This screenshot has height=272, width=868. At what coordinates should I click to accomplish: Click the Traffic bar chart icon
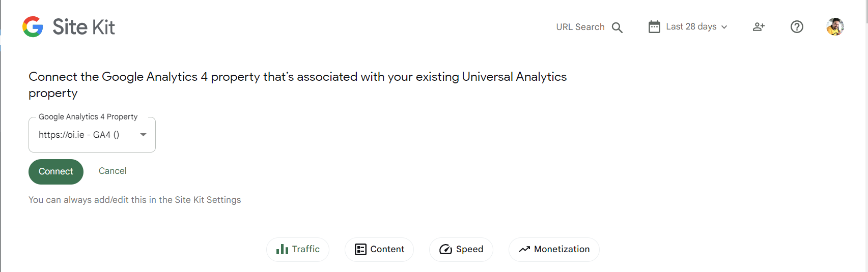pyautogui.click(x=282, y=249)
